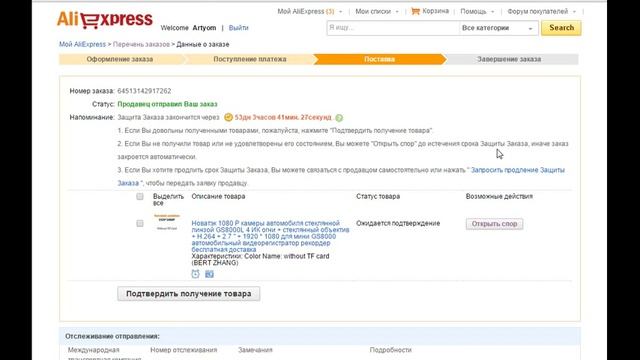Click the 'Отслеживание отправления:' heading
The width and height of the screenshot is (640, 360).
click(112, 336)
